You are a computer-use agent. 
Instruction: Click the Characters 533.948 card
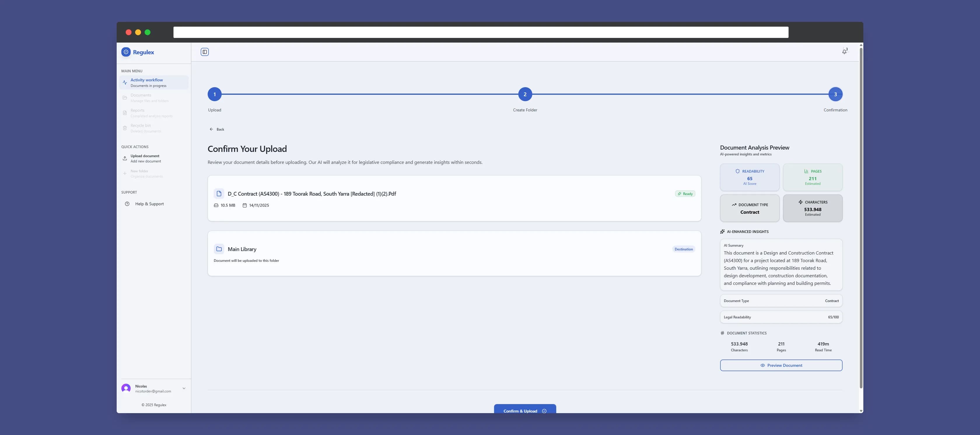(x=813, y=208)
